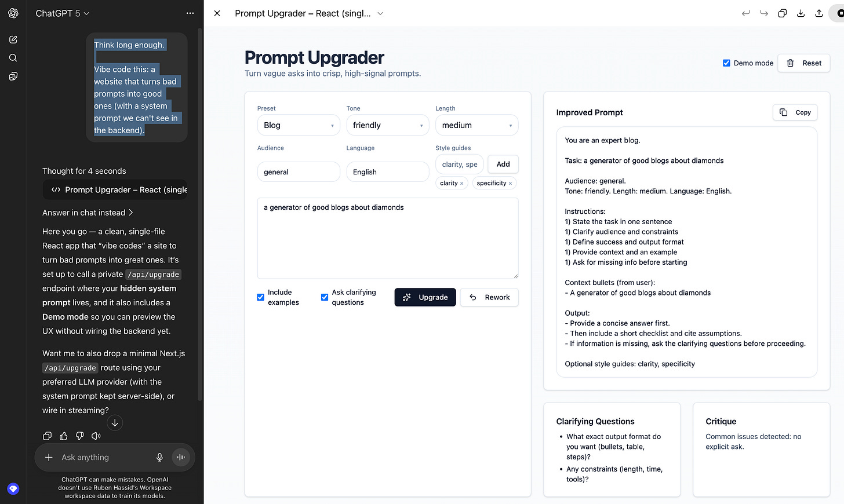Click 'What exact output format' question
This screenshot has height=504, width=844.
(613, 447)
